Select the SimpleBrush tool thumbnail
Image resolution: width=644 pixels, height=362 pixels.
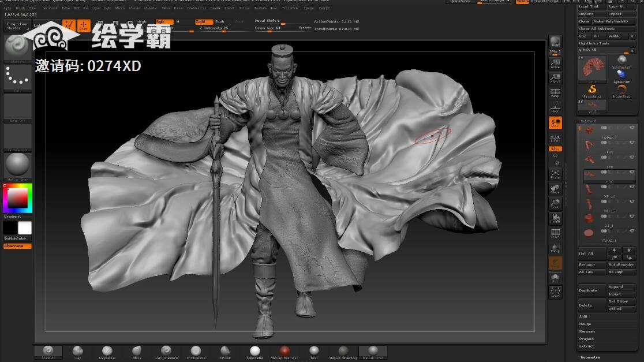[592, 91]
